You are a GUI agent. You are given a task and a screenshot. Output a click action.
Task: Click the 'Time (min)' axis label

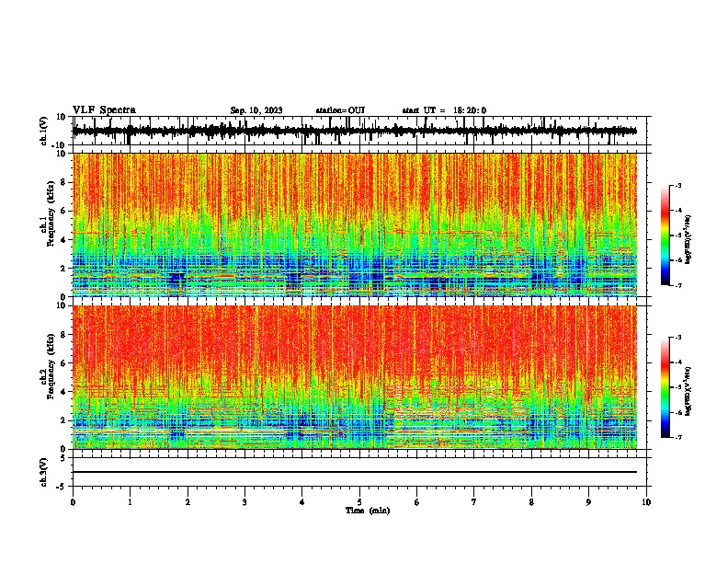pos(368,511)
